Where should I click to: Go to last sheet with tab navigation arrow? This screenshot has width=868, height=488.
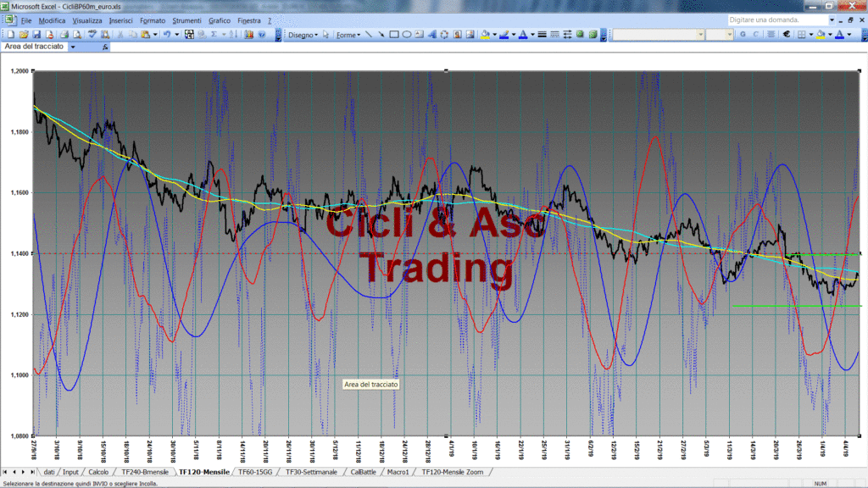tap(32, 472)
